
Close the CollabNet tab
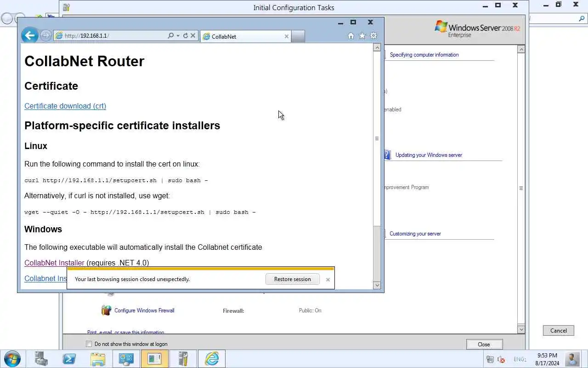pyautogui.click(x=287, y=36)
